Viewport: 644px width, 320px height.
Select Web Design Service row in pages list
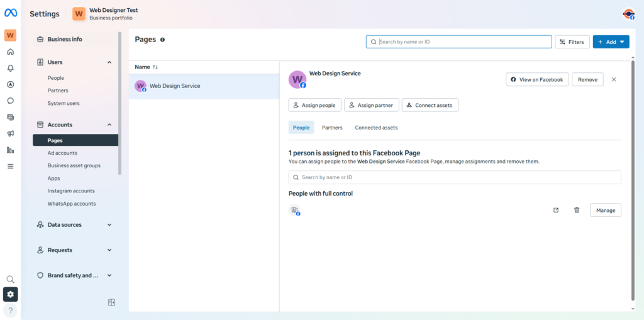click(x=204, y=86)
